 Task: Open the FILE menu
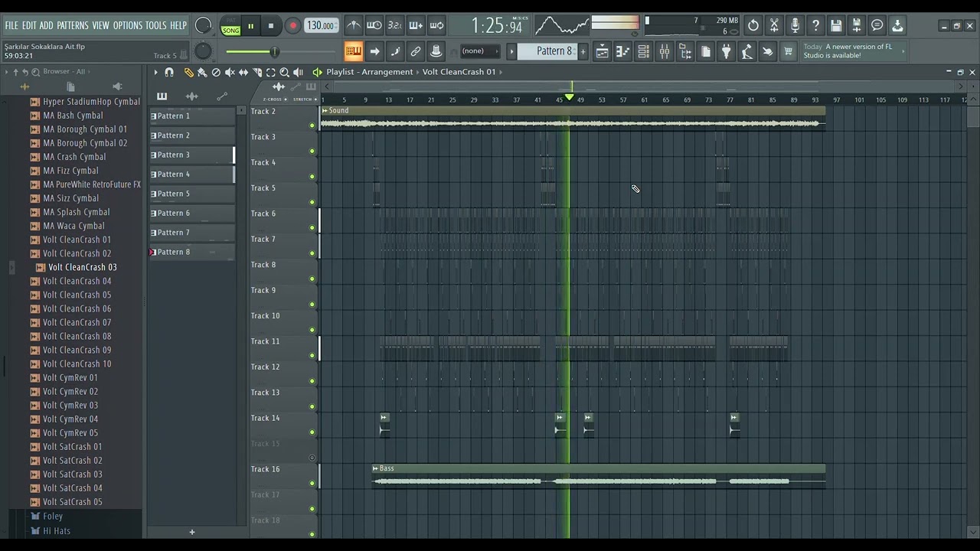11,25
